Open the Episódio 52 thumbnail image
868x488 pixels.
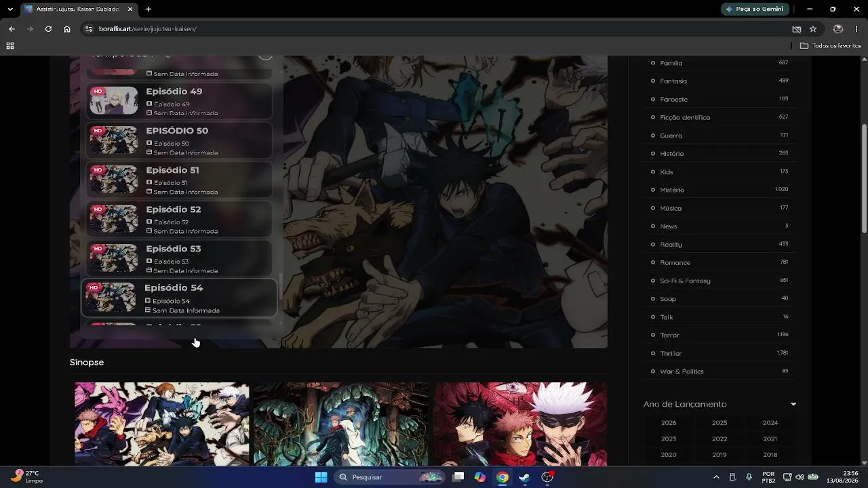pos(114,219)
